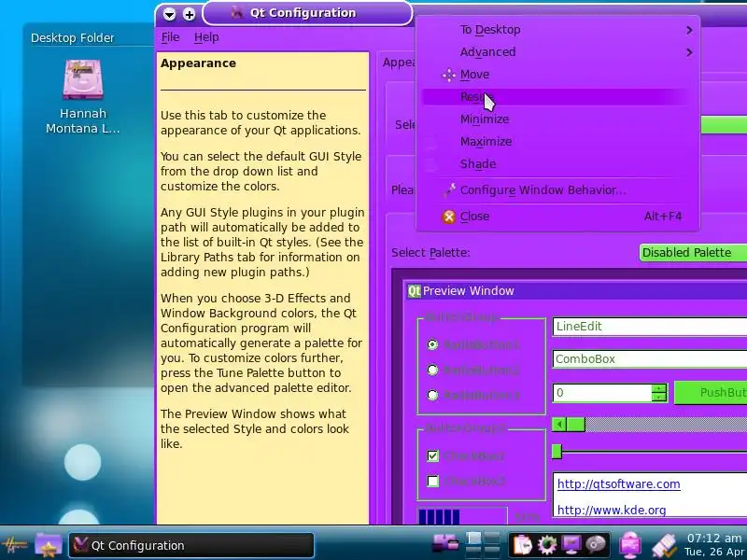Click into the spin box field showing 0

602,393
